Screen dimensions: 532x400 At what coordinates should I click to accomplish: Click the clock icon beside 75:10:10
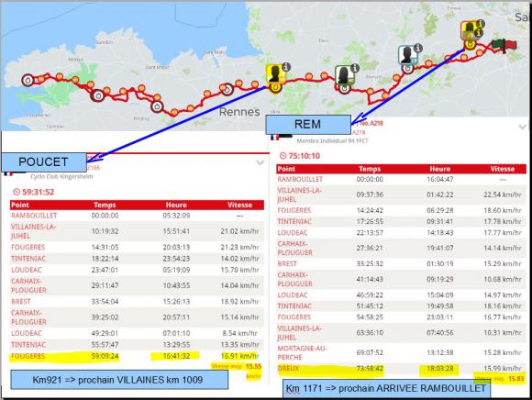tap(283, 156)
